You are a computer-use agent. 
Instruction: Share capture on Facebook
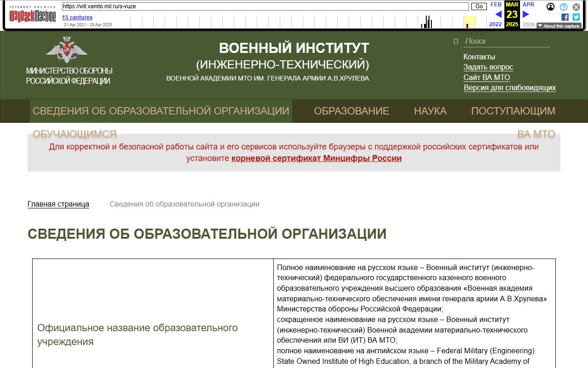point(565,17)
